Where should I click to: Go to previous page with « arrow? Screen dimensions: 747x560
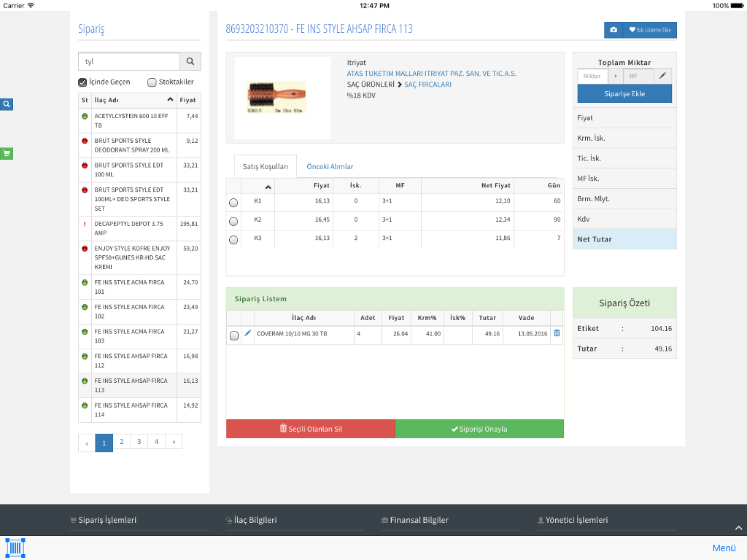pyautogui.click(x=87, y=443)
